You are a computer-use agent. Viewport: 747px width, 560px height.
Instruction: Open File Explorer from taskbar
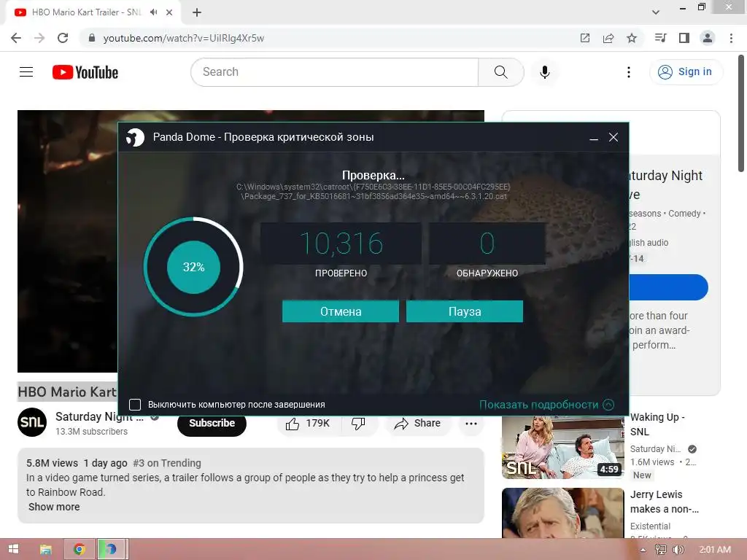[x=46, y=549]
